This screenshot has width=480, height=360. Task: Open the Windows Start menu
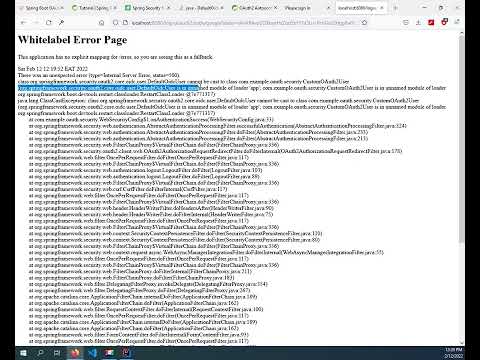tap(23, 353)
